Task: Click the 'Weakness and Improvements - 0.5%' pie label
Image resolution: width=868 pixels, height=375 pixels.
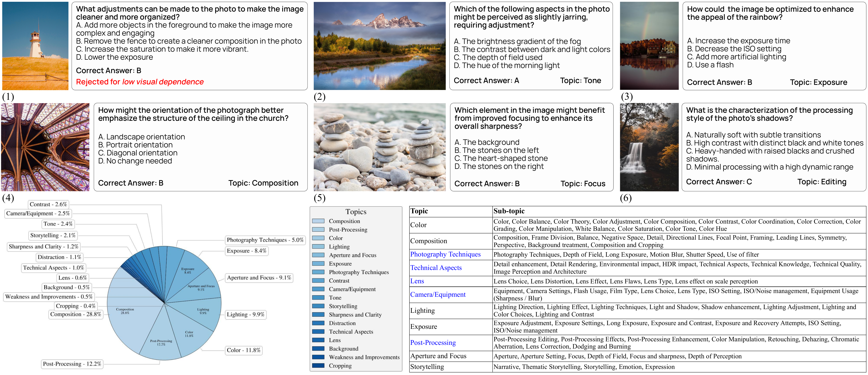Action: point(49,297)
